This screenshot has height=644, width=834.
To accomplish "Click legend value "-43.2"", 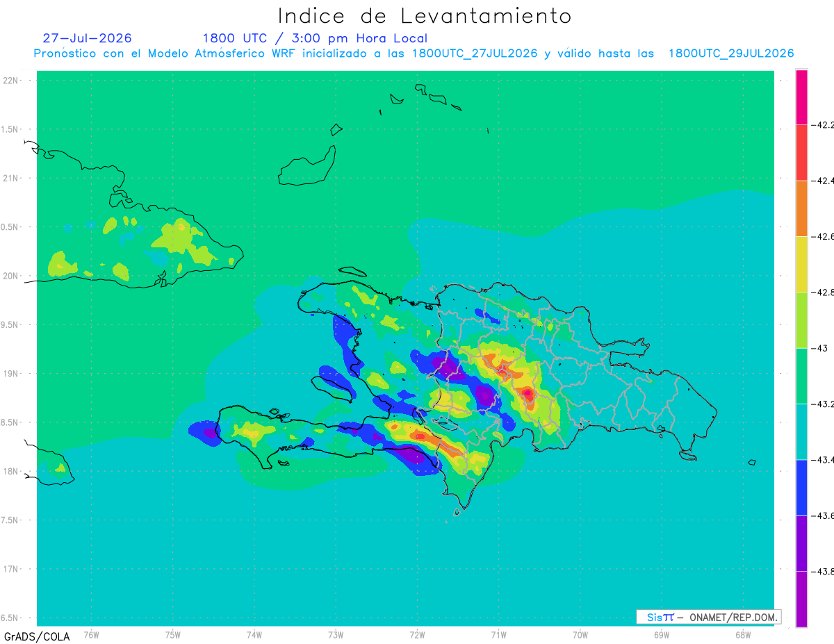I will [822, 404].
